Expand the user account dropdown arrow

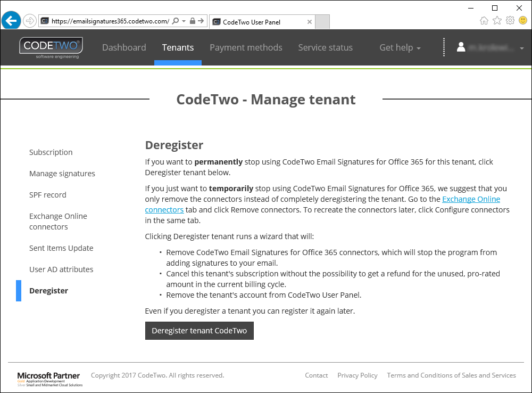click(x=522, y=48)
